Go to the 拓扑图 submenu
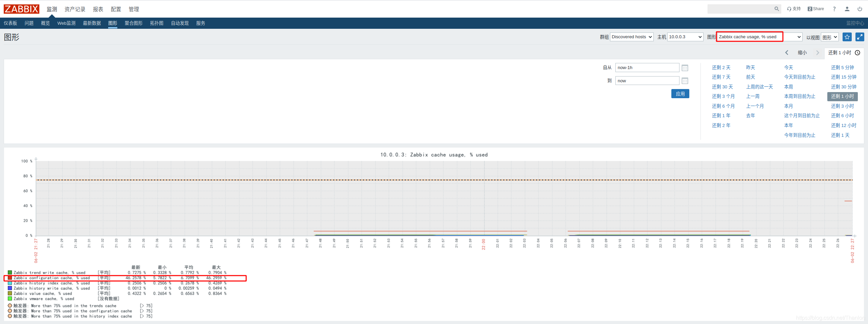Screen dimensions: 868x324 click(x=157, y=23)
